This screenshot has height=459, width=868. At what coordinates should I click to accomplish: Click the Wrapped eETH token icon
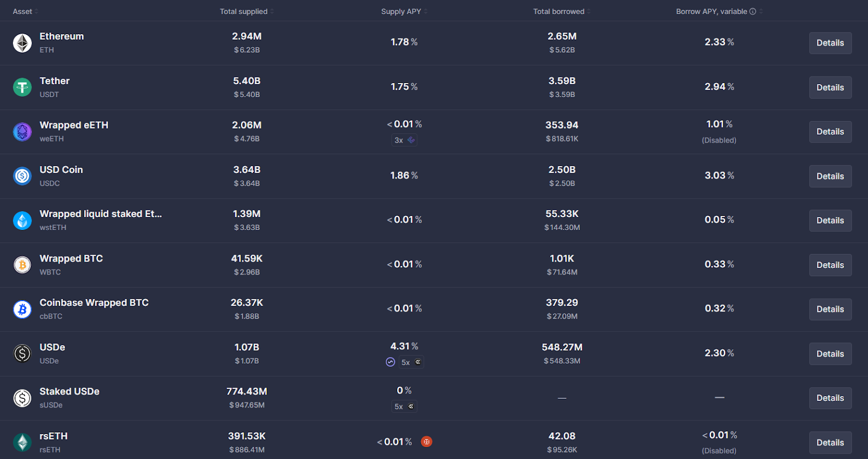point(22,132)
